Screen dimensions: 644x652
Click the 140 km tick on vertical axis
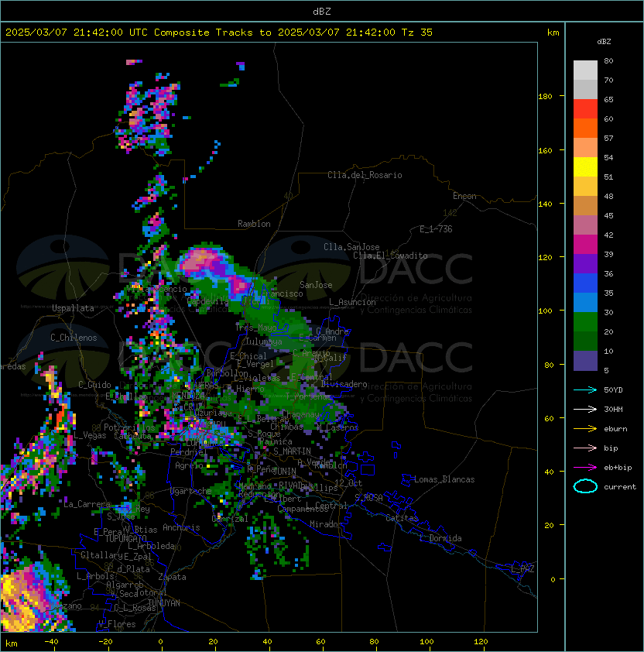(x=545, y=204)
